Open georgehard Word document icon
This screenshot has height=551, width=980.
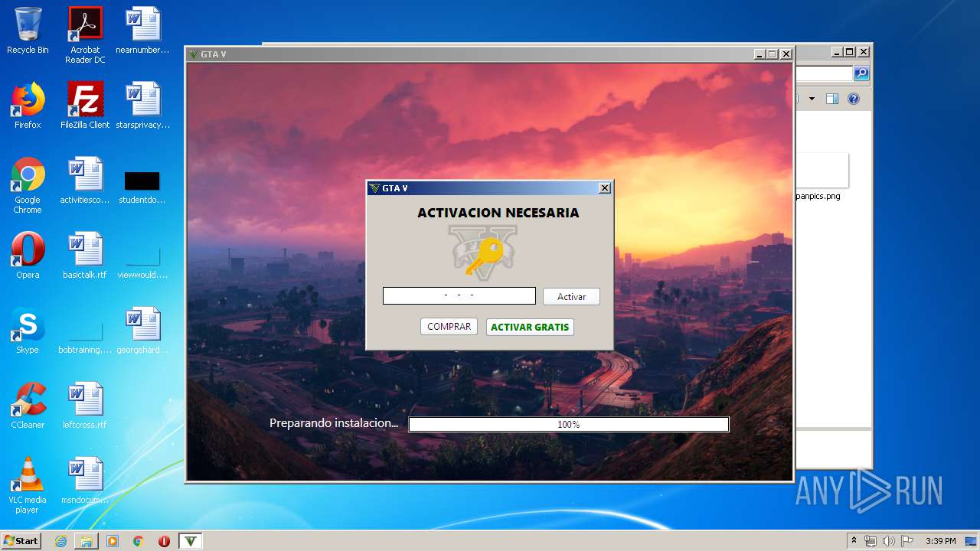(x=142, y=331)
